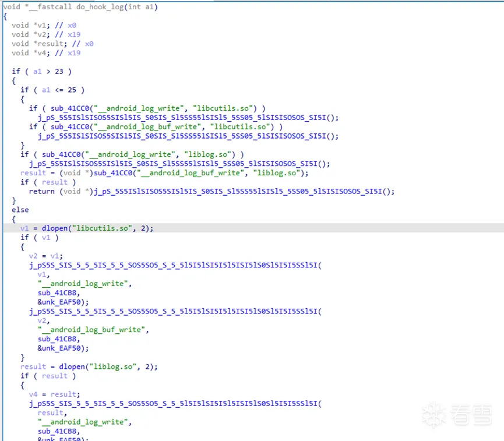
Task: Click the 'v2 = v1;' assignment
Action: [x=46, y=256]
